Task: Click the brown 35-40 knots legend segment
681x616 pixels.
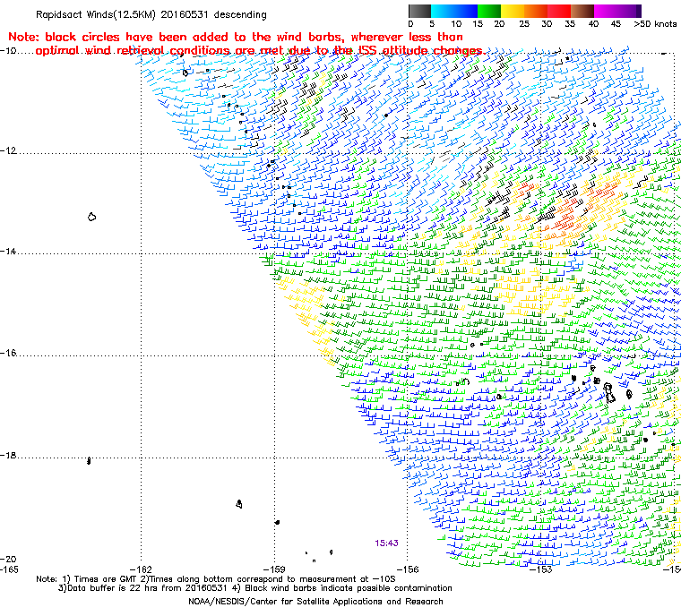Action: click(x=582, y=11)
